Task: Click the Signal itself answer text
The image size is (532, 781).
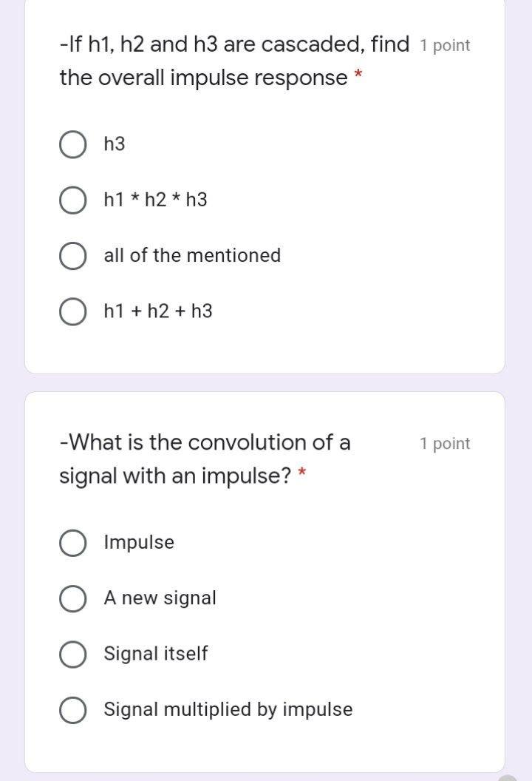Action: tap(155, 654)
